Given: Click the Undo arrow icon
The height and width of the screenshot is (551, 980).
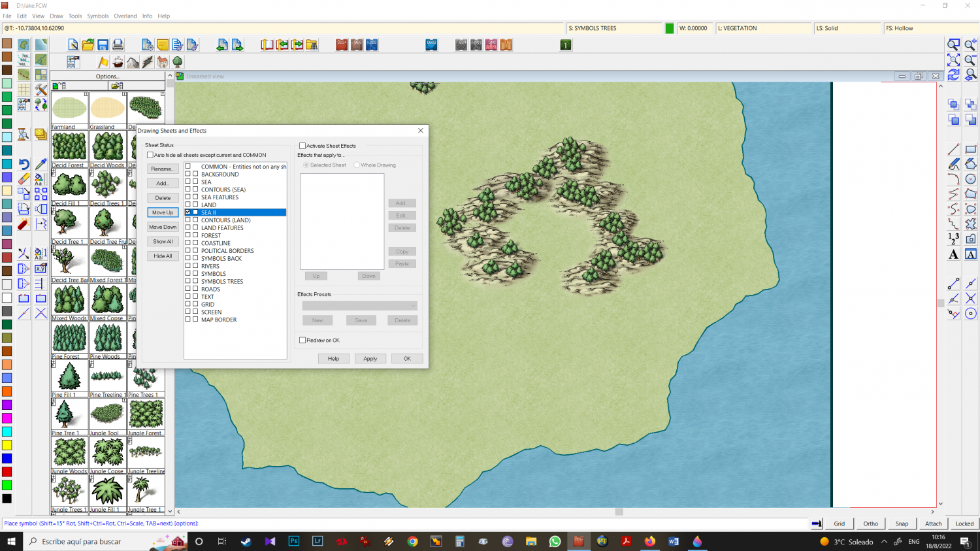Looking at the screenshot, I should [x=24, y=164].
